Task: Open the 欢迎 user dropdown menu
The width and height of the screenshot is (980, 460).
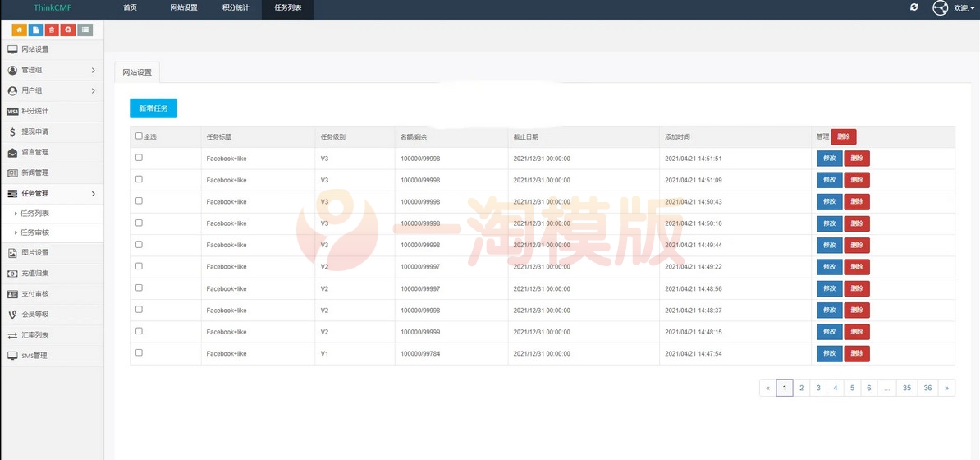Action: [x=964, y=8]
